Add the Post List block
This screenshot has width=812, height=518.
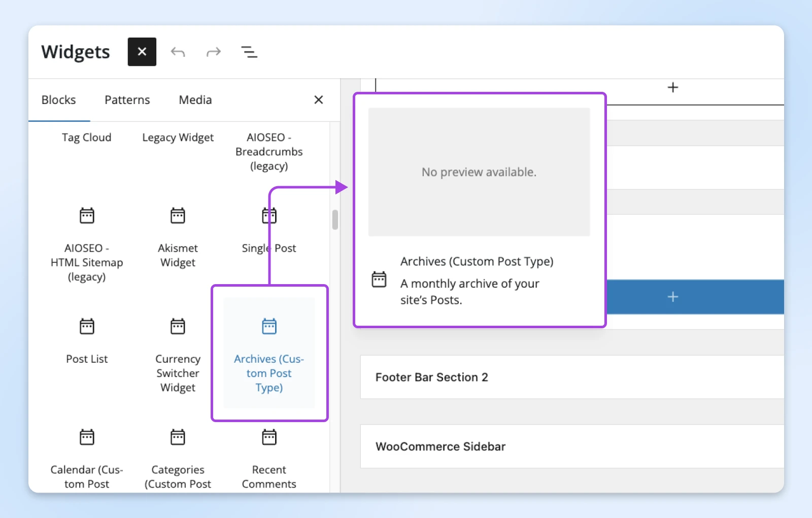click(x=87, y=340)
